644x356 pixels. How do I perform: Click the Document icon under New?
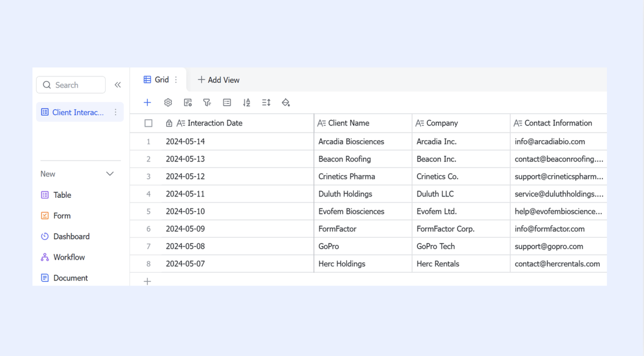point(45,278)
